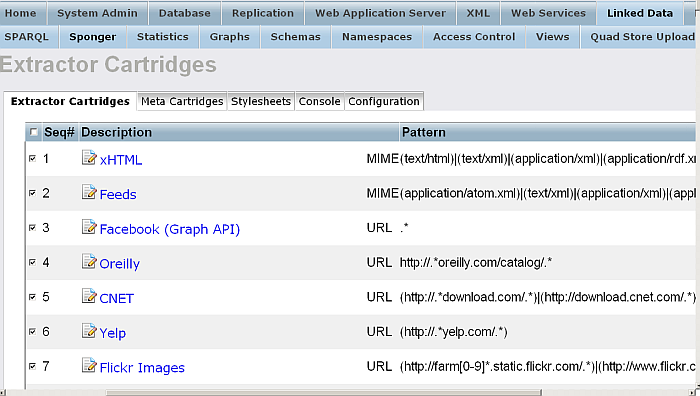Uncheck the Yelp cartridge checkbox (Seq 6)

point(32,331)
